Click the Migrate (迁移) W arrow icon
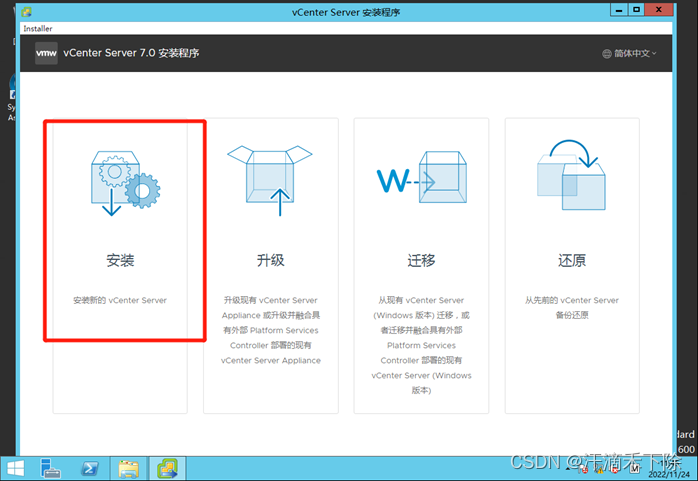698x481 pixels. pos(422,177)
